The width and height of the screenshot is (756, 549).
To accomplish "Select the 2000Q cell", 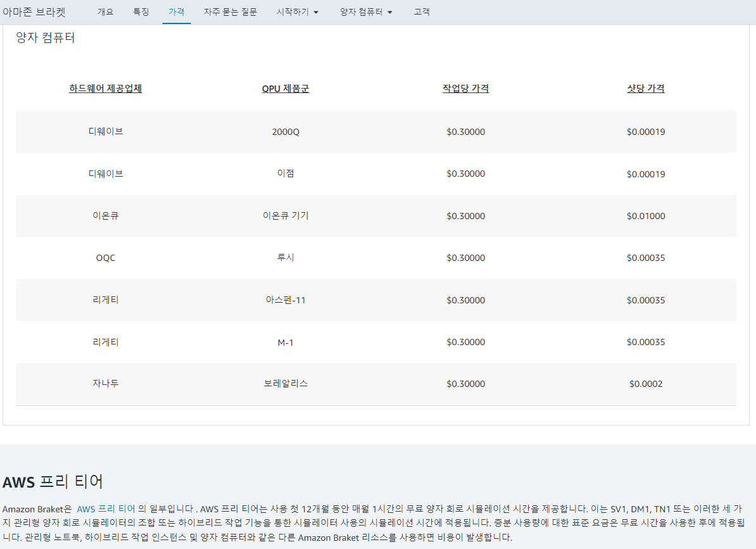I will coord(286,132).
